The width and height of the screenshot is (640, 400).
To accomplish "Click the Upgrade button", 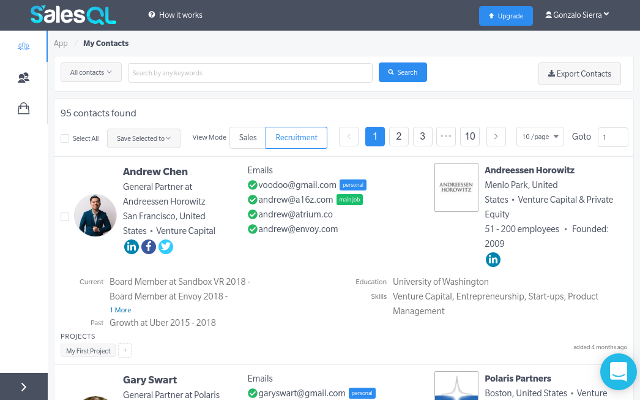I will [506, 16].
